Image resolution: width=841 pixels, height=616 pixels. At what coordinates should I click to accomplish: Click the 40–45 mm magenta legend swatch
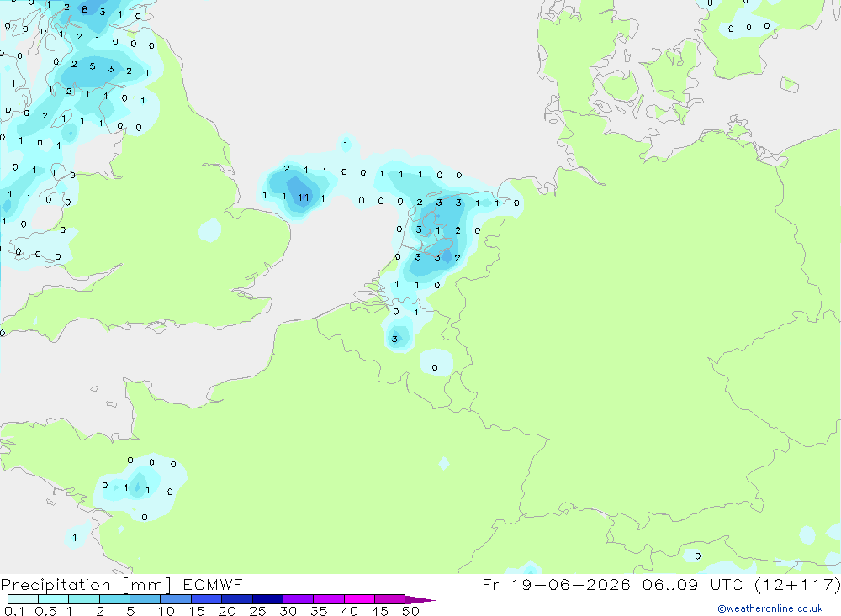click(x=359, y=599)
